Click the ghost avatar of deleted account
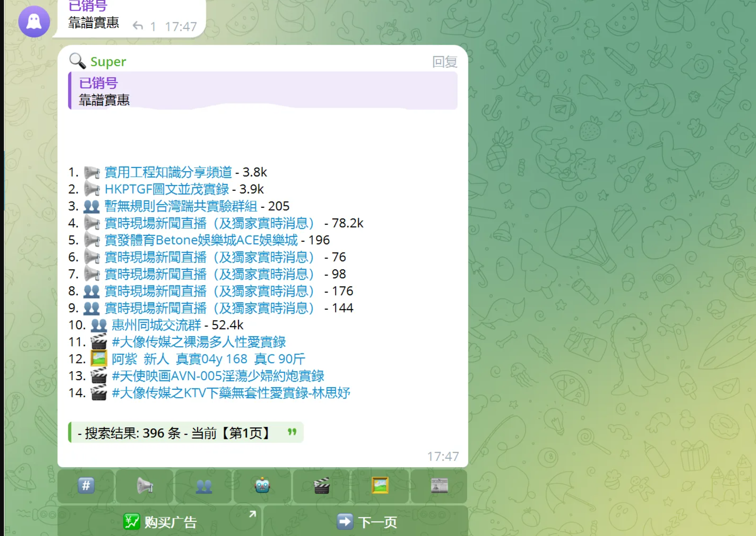756x536 pixels. coord(34,22)
